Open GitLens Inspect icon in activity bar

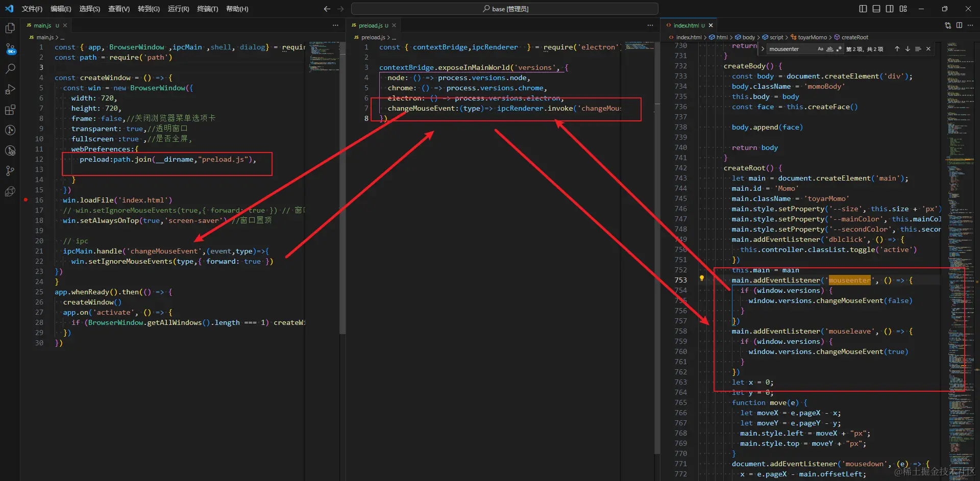pyautogui.click(x=10, y=150)
